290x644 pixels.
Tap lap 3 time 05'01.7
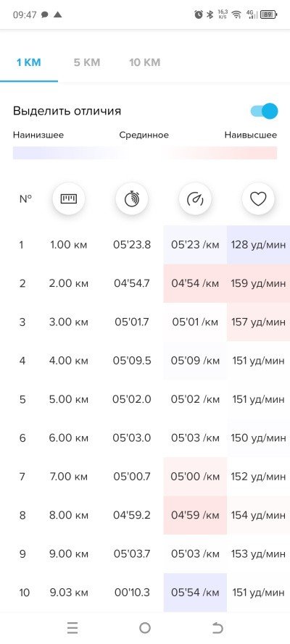[x=132, y=322]
